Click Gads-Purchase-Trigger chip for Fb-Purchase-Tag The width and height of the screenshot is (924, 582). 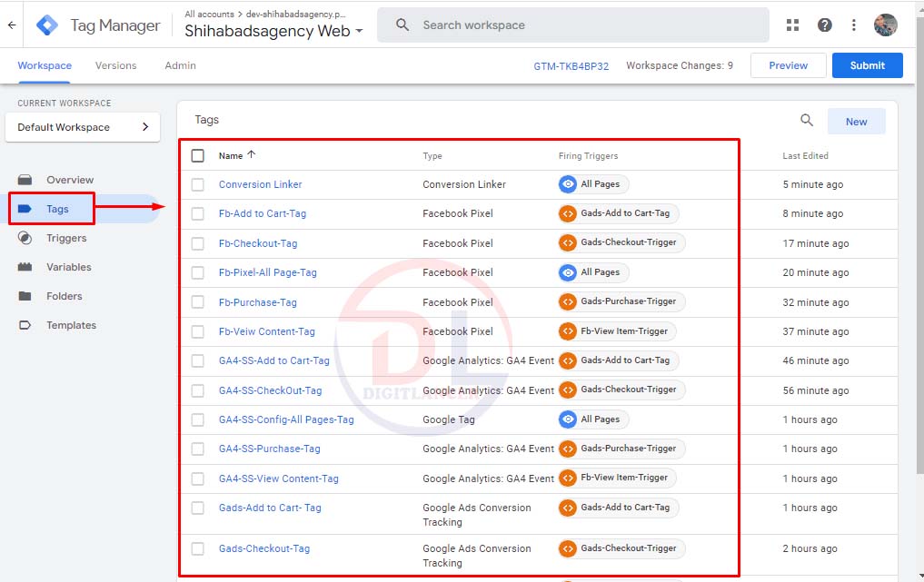[x=621, y=301]
